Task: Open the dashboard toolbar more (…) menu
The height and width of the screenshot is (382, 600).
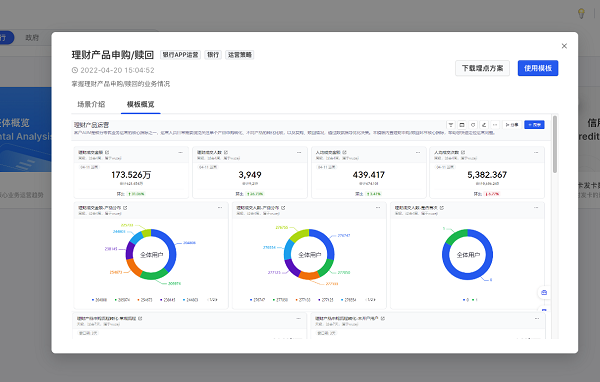Action: point(495,125)
